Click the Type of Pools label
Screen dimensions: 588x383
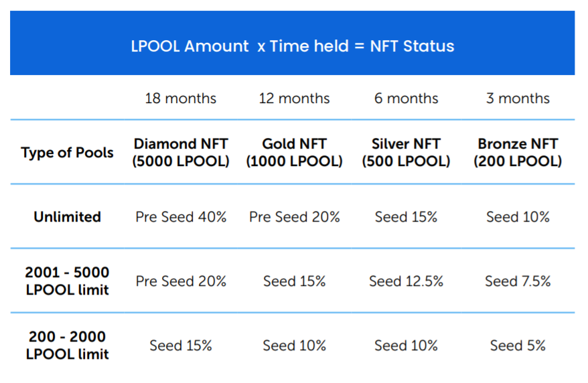pos(67,153)
